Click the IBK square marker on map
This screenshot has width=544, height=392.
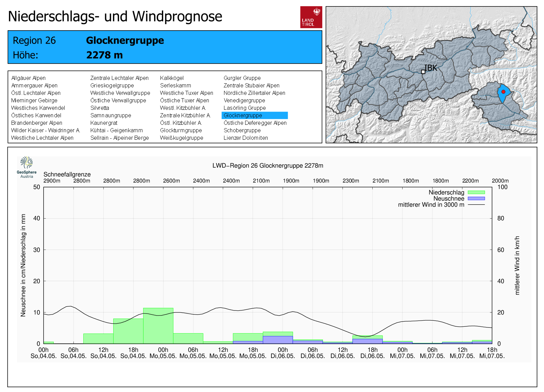coord(423,72)
